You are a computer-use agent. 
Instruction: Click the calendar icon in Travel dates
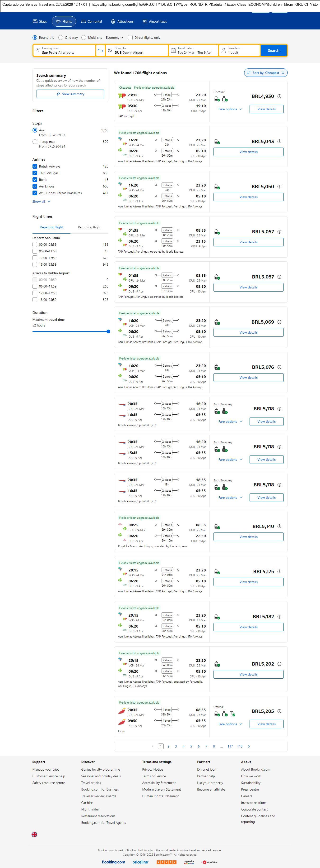tap(173, 51)
